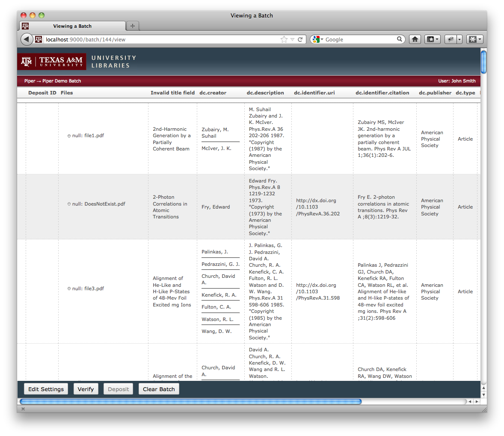The height and width of the screenshot is (436, 504).
Task: Click the title '2nd-Harmonic Generation by a Partially Coherent Beam'
Action: click(x=172, y=139)
